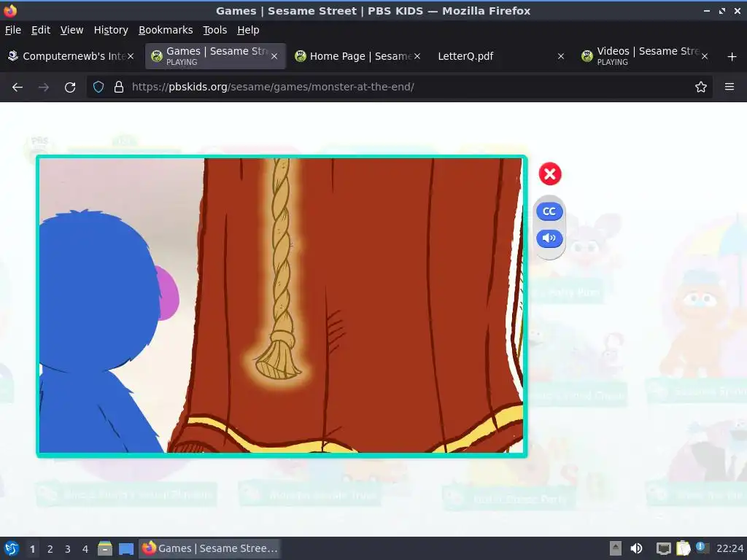
Task: Go back to the previous page
Action: (x=18, y=87)
